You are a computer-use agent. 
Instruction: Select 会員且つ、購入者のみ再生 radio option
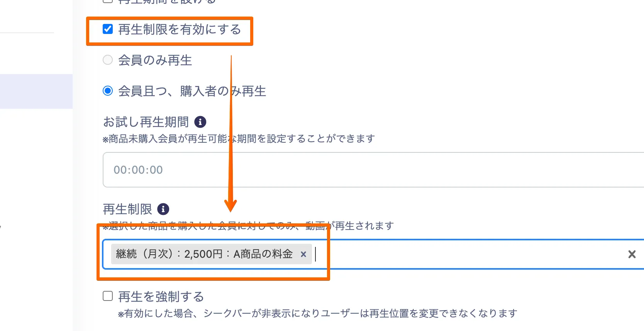(x=108, y=91)
